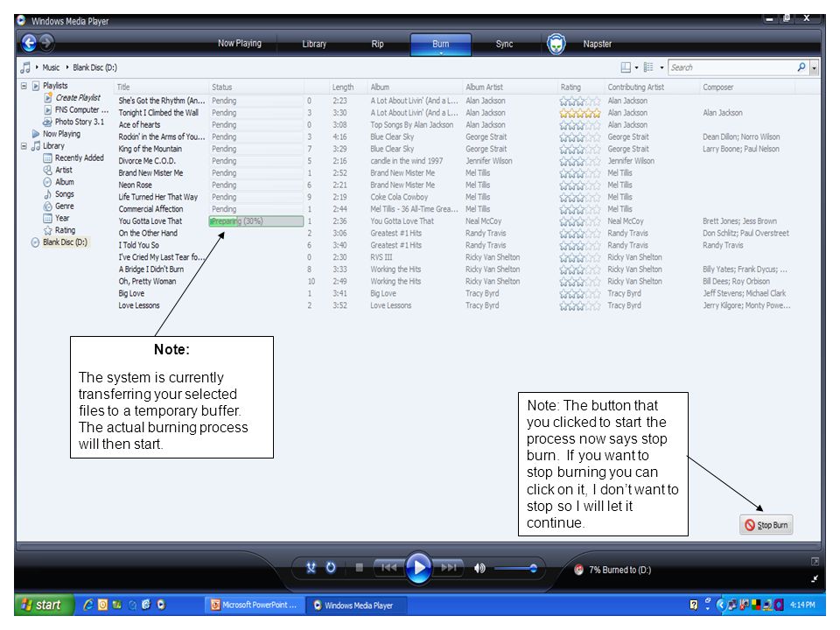Click the burning disc status icon
Viewport: 840px width, 630px height.
tap(578, 570)
